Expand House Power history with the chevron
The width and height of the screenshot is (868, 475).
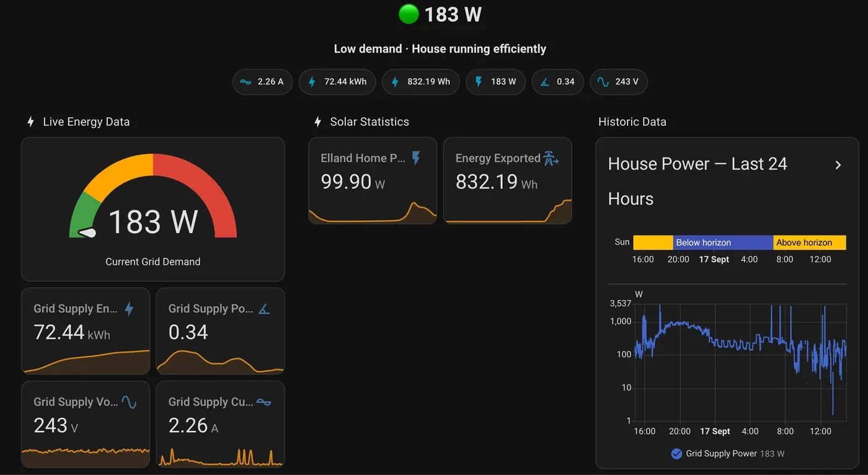click(838, 165)
